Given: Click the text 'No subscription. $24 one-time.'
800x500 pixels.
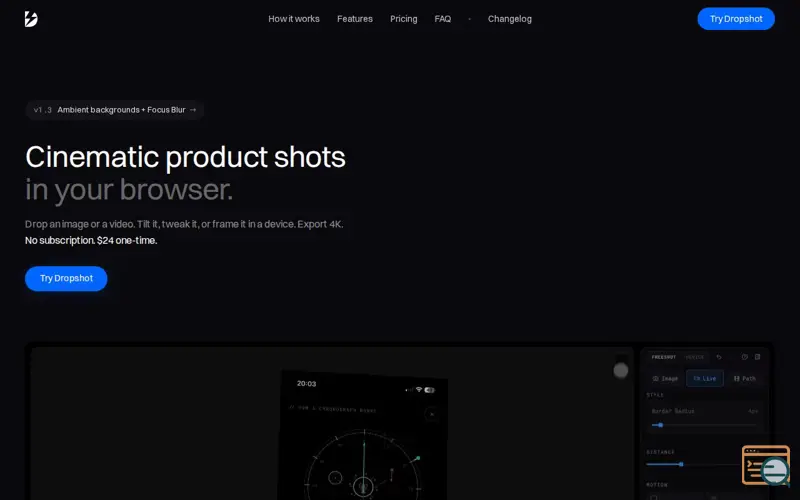Looking at the screenshot, I should point(91,240).
